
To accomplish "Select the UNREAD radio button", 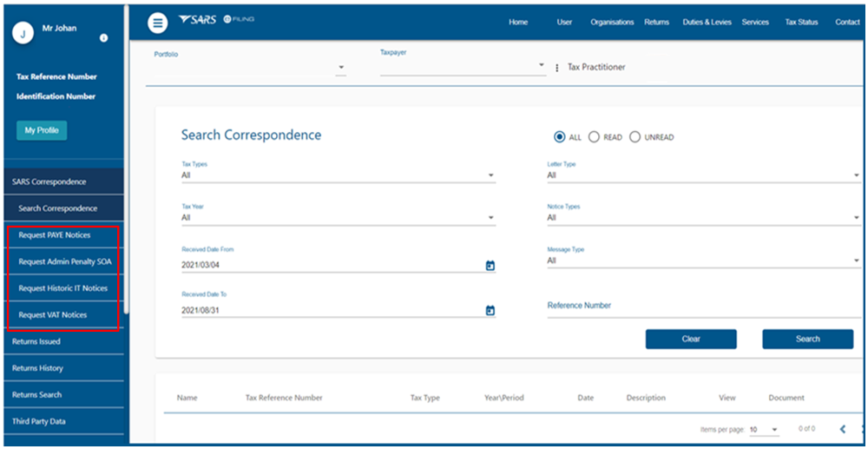I will click(x=635, y=137).
